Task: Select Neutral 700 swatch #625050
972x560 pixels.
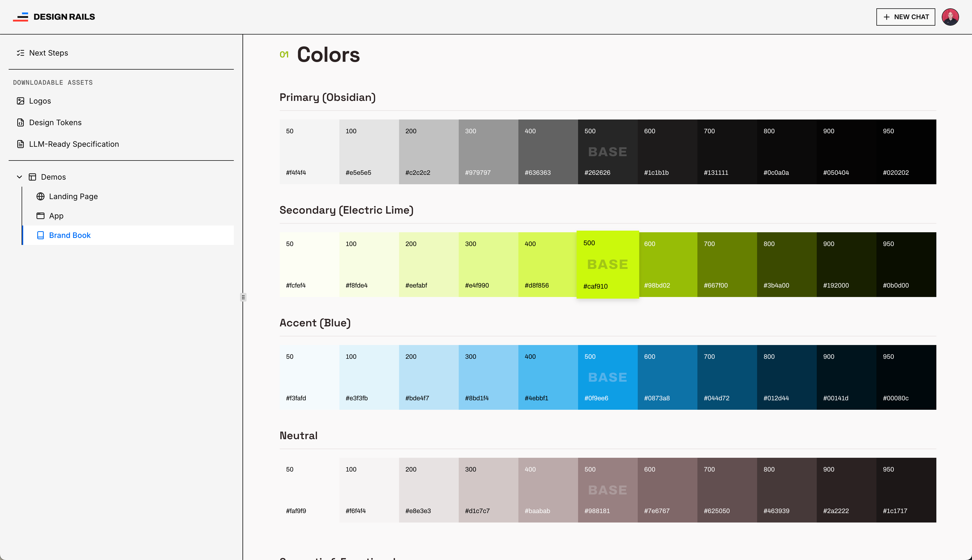Action: 727,490
